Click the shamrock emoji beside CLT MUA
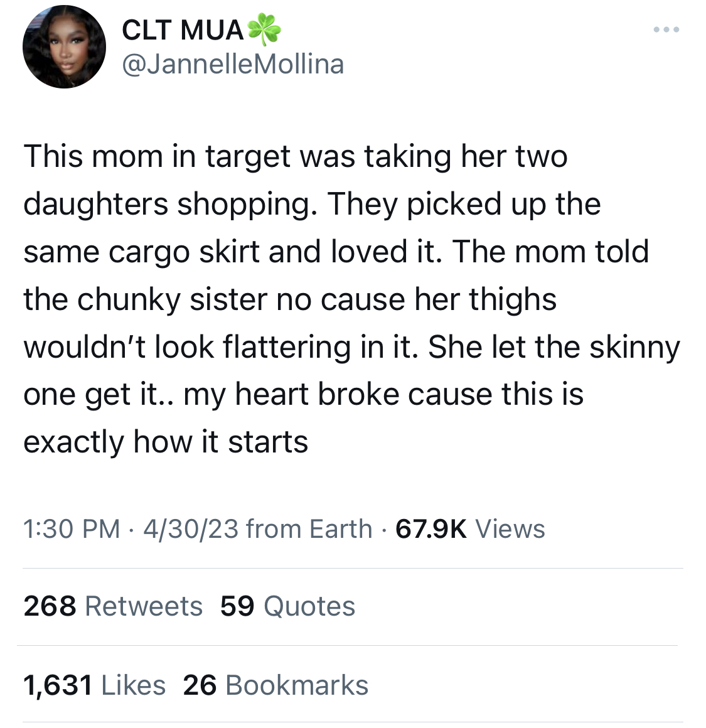 264,29
